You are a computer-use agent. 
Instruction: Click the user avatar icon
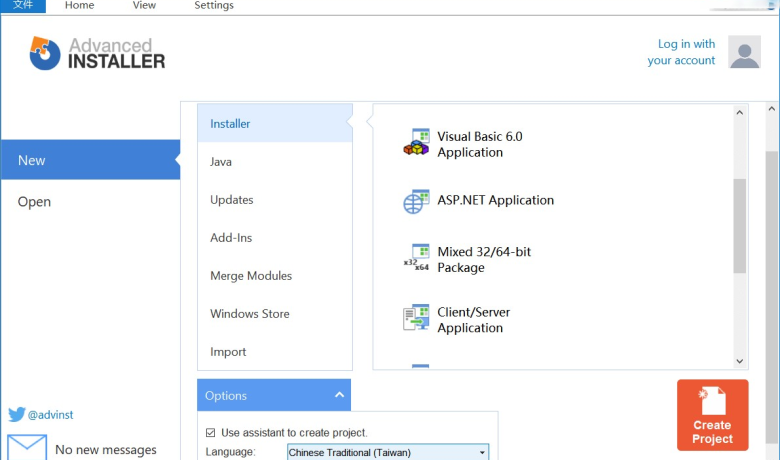(744, 52)
